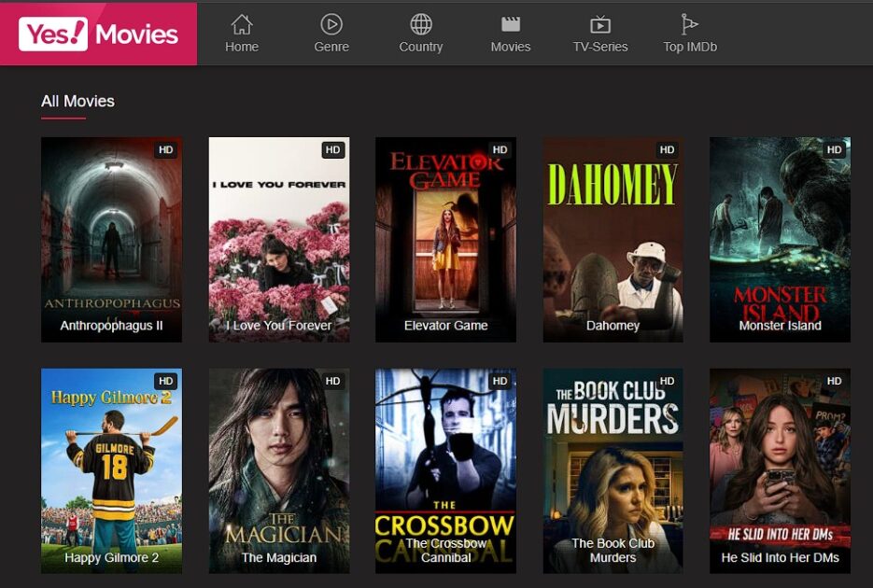Click the HD badge on I Love You Forever
Image resolution: width=873 pixels, height=588 pixels.
333,149
